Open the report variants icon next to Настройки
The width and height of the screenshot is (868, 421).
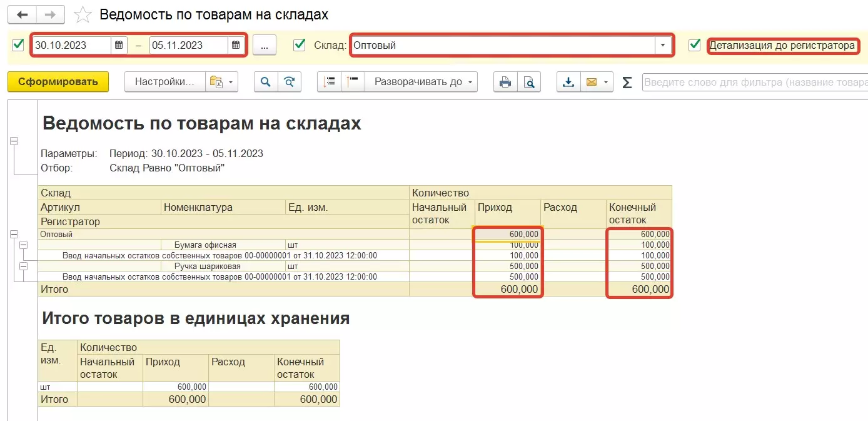tap(216, 82)
